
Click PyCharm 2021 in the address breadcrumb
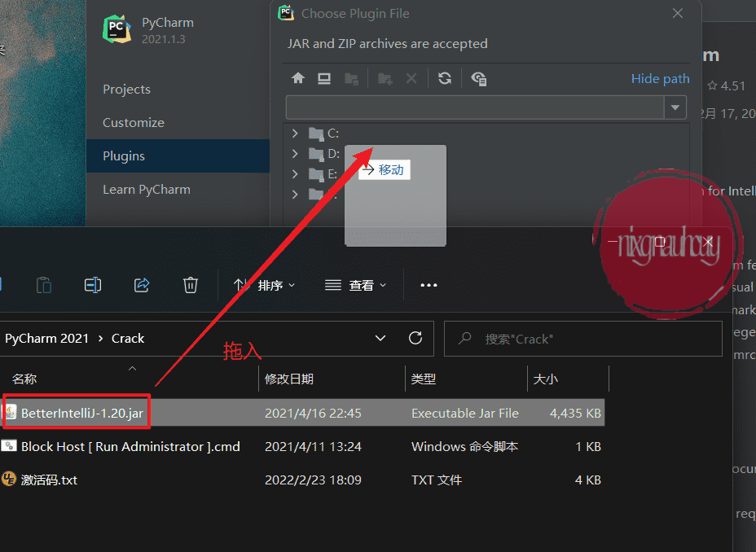tap(46, 339)
